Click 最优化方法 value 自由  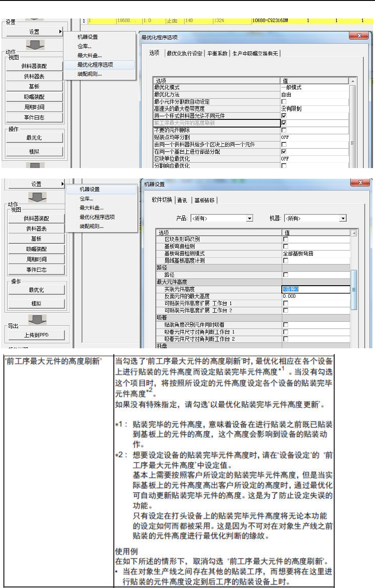(314, 95)
